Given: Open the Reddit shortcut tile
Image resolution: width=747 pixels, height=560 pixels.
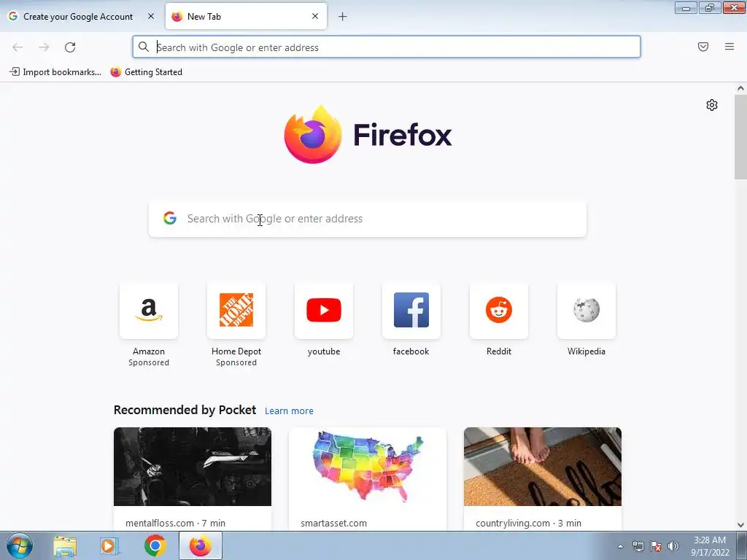Looking at the screenshot, I should 499,311.
